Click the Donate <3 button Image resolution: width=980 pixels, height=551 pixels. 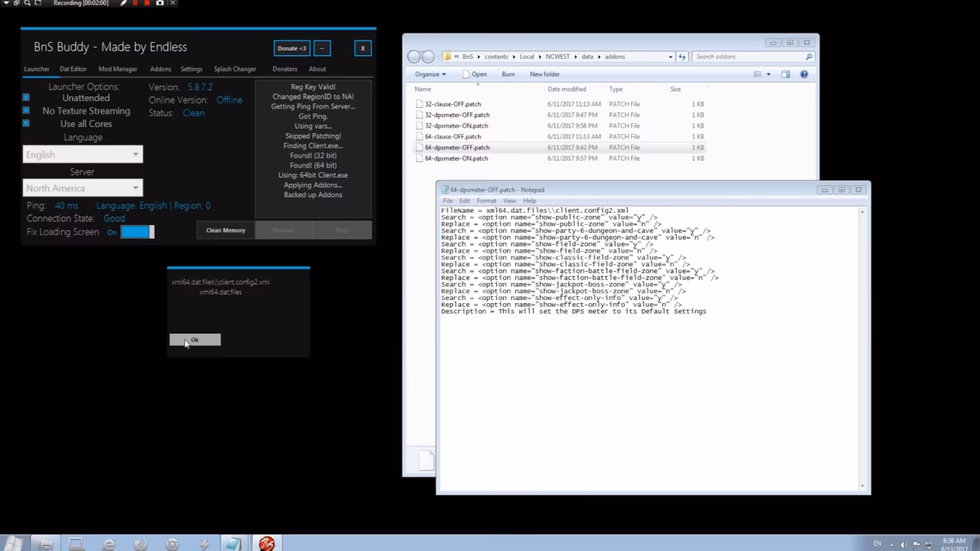[x=292, y=48]
